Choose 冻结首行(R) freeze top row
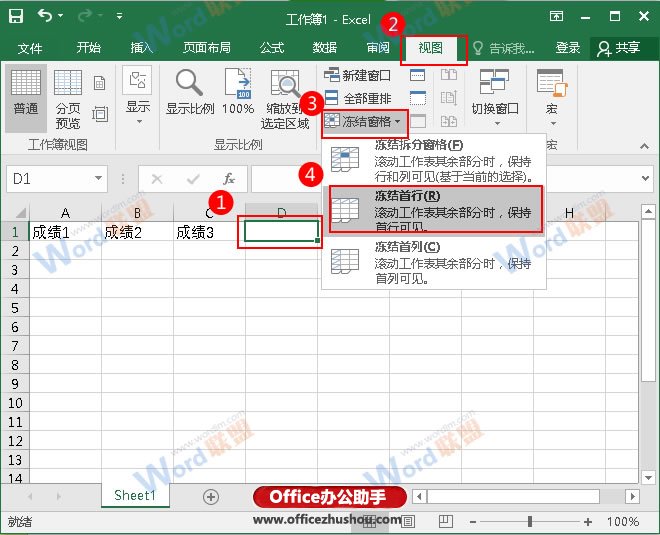The image size is (660, 535). (436, 210)
